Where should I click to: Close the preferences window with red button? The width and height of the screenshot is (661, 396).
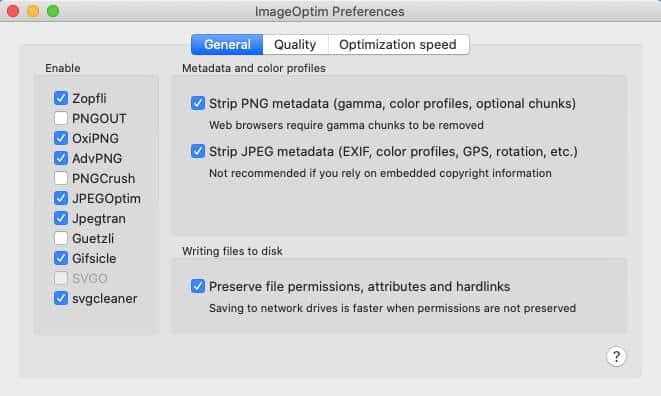tap(13, 11)
